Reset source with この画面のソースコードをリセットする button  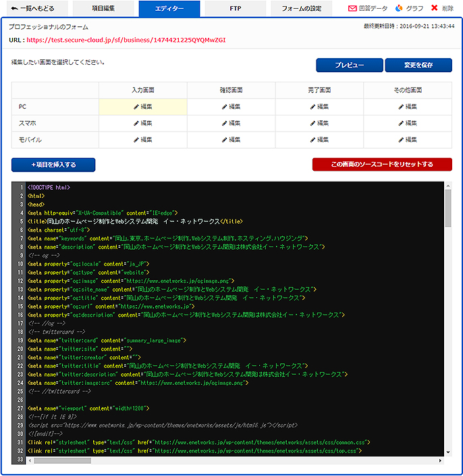coord(382,164)
